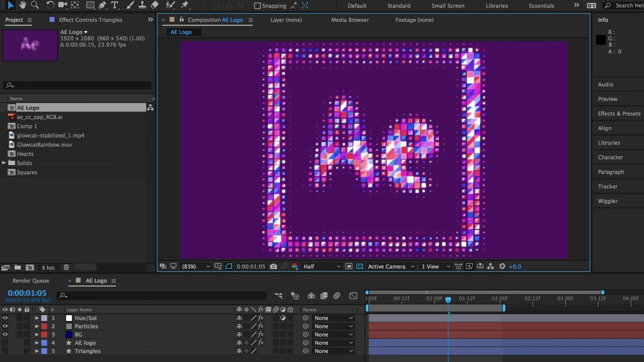Image resolution: width=644 pixels, height=362 pixels.
Task: Click the 8 bpc color depth button
Action: coord(48,268)
